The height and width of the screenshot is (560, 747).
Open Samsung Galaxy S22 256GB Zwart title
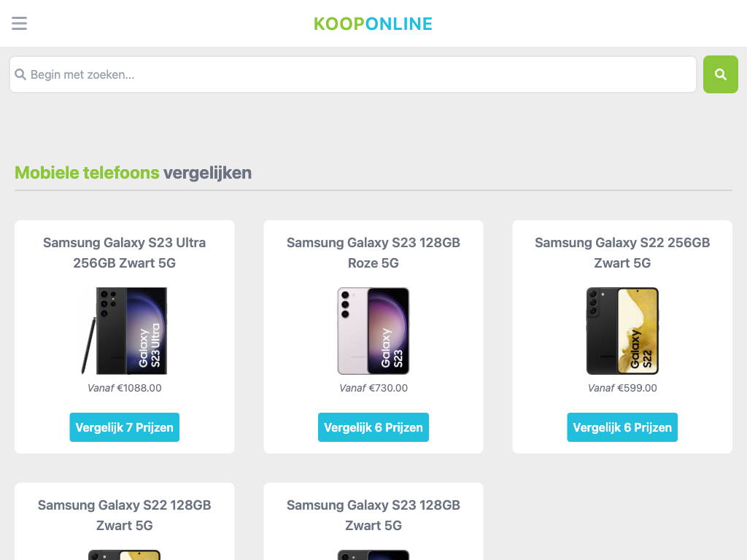pyautogui.click(x=622, y=252)
